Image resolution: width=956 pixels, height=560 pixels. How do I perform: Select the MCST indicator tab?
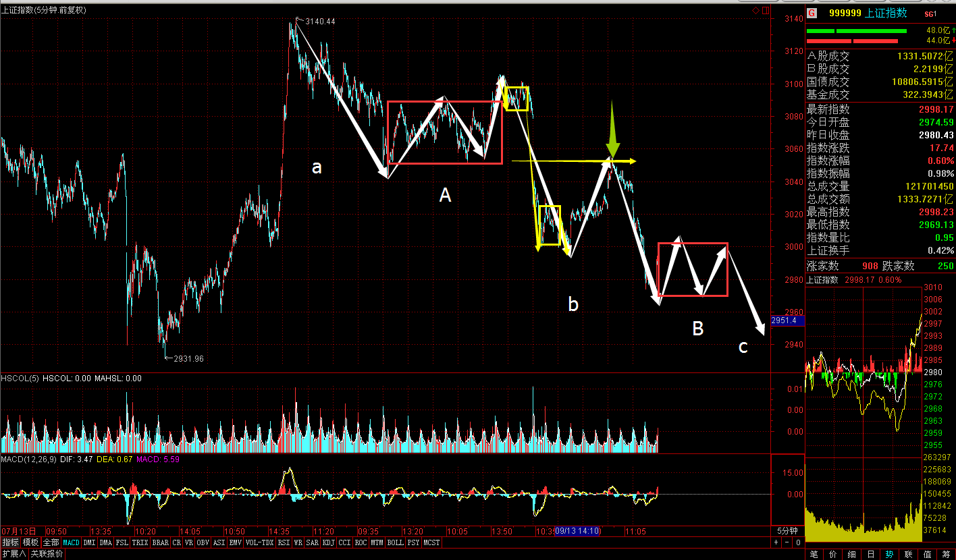(431, 542)
